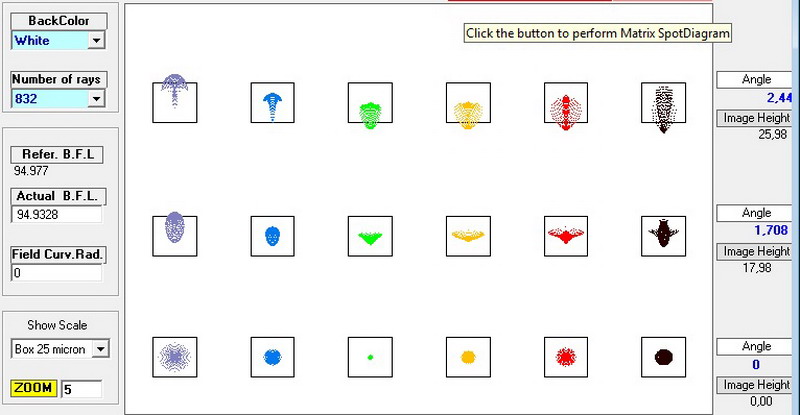Select the middle-row yellow spot diagram
This screenshot has height=415, width=800.
pos(468,236)
